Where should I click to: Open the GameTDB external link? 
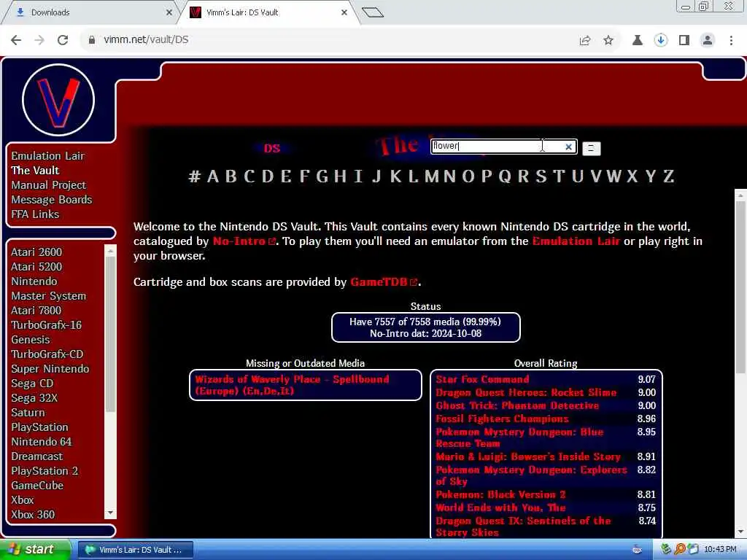pos(384,282)
